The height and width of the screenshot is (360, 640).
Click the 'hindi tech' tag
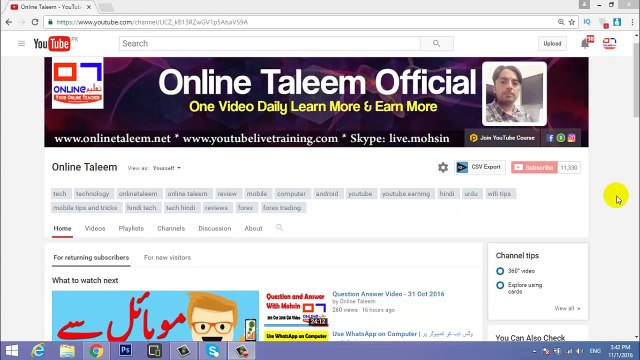click(141, 208)
